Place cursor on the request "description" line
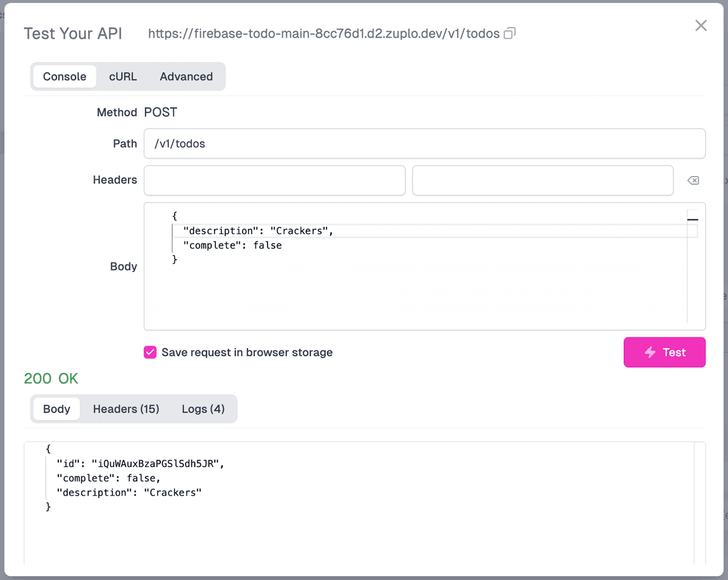 coord(259,231)
